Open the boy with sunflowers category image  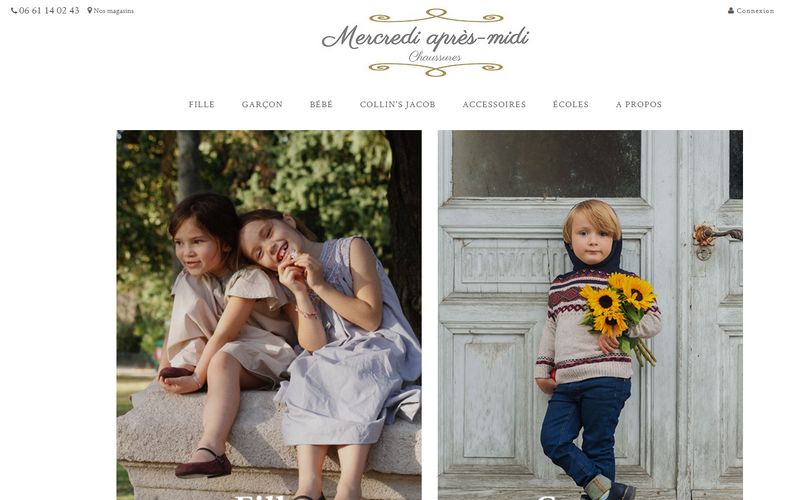(x=590, y=315)
